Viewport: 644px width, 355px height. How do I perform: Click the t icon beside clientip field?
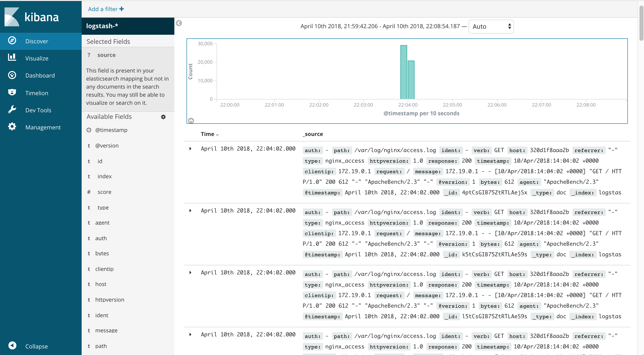[x=89, y=269]
